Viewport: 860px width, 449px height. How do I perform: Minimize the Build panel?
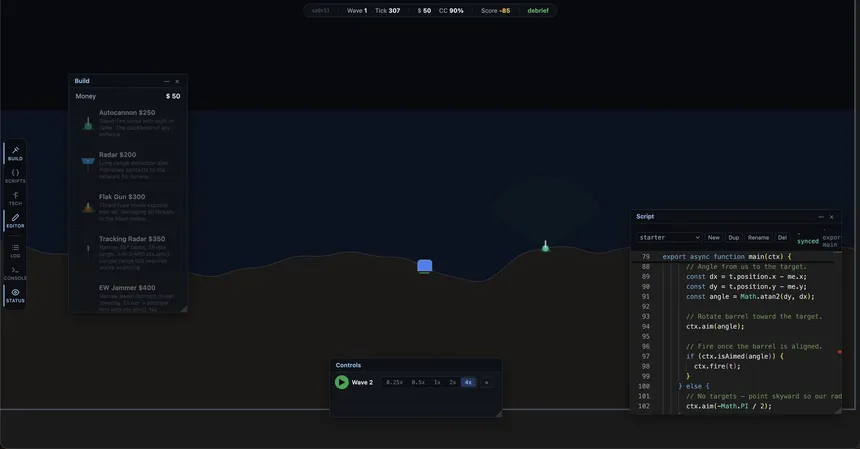pyautogui.click(x=167, y=81)
